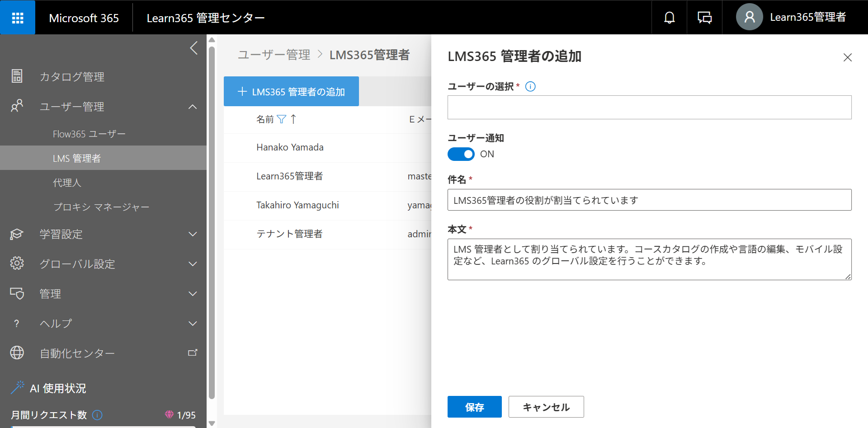The image size is (868, 428).
Task: Click the Learn365管理者 account avatar
Action: pyautogui.click(x=749, y=17)
